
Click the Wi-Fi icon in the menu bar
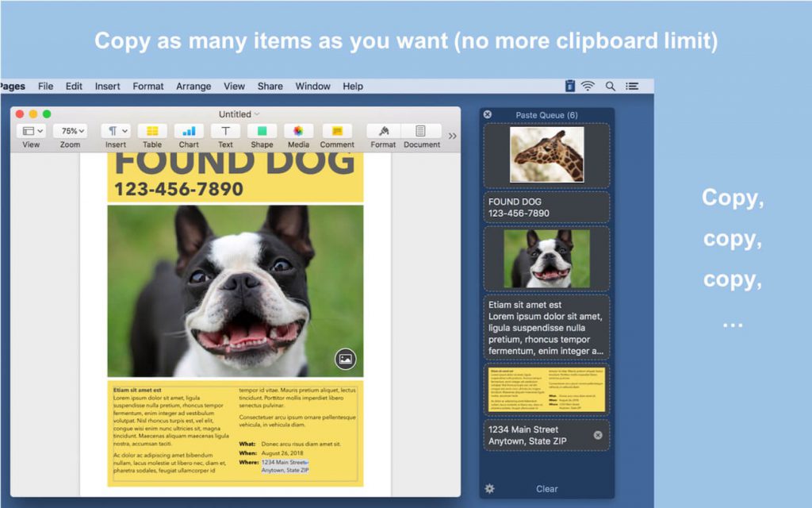(588, 86)
